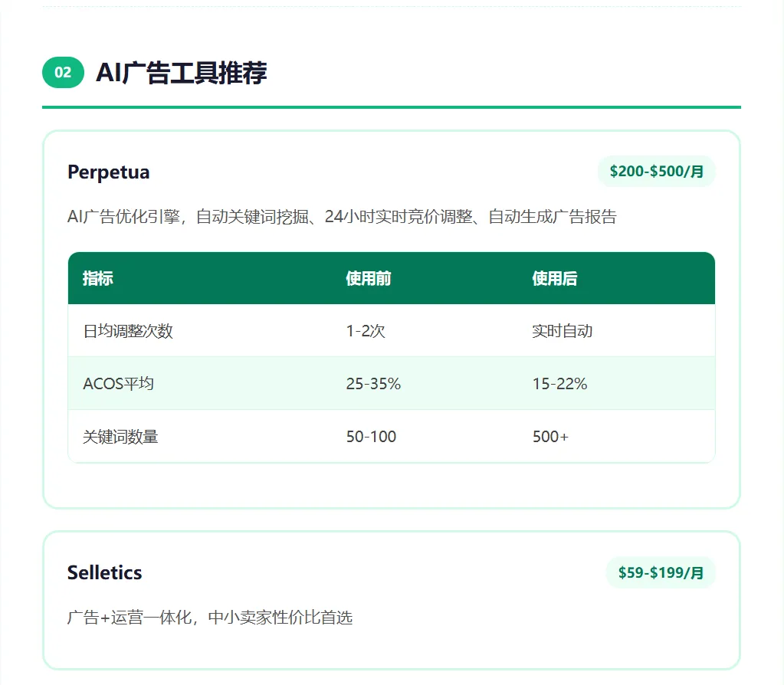Image resolution: width=784 pixels, height=685 pixels.
Task: Click the $200-$500/月 price badge
Action: pyautogui.click(x=657, y=172)
